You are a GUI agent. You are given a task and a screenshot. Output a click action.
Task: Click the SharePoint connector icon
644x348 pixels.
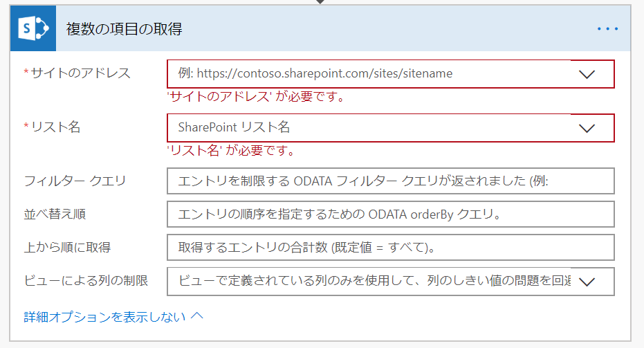[33, 28]
